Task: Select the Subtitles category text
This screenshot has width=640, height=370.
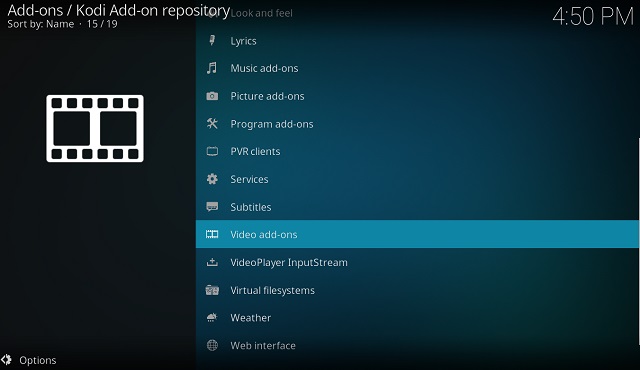Action: pyautogui.click(x=251, y=207)
